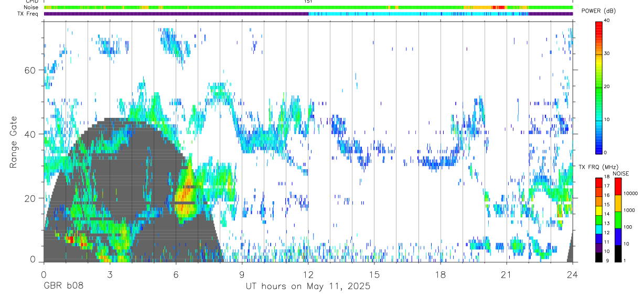Select the Range Gate y-axis label
This screenshot has width=644, height=297.
[15, 142]
